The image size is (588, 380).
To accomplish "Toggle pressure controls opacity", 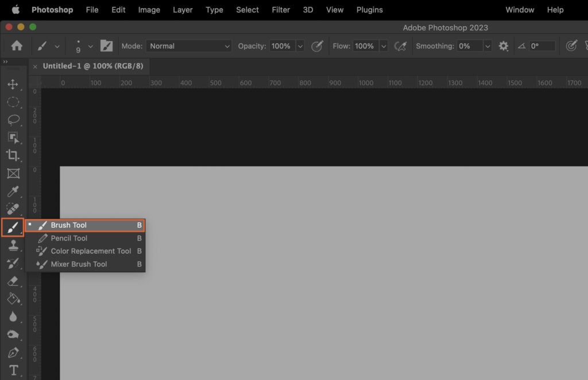I will pos(317,46).
